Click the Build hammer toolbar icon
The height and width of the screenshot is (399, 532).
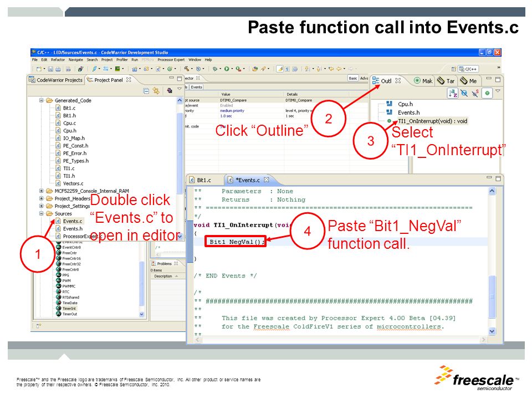click(x=187, y=69)
